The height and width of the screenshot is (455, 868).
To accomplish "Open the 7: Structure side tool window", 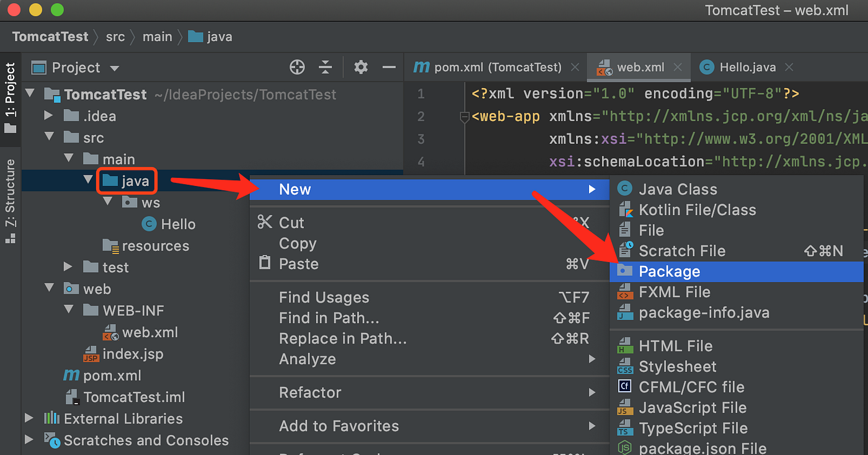I will 11,200.
